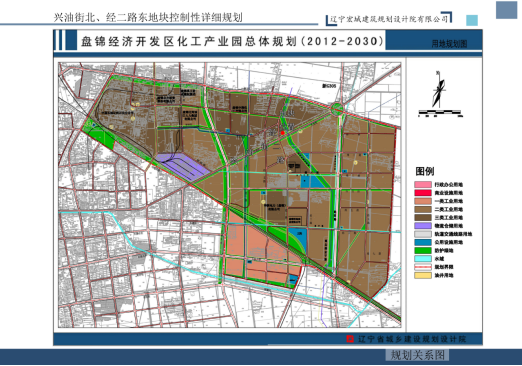Click the 盘锦经济开发区化工产业园总体规划 map title
Screen dimensions: 522x366
point(189,41)
